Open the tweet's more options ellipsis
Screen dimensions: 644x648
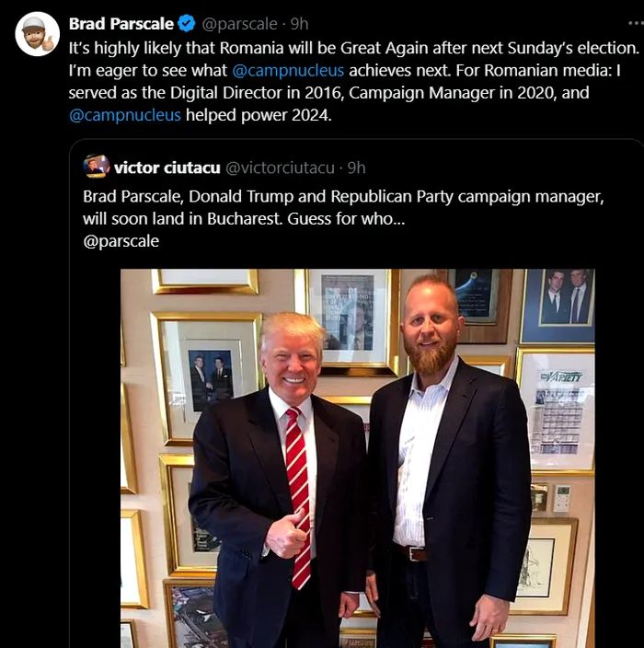pos(635,23)
